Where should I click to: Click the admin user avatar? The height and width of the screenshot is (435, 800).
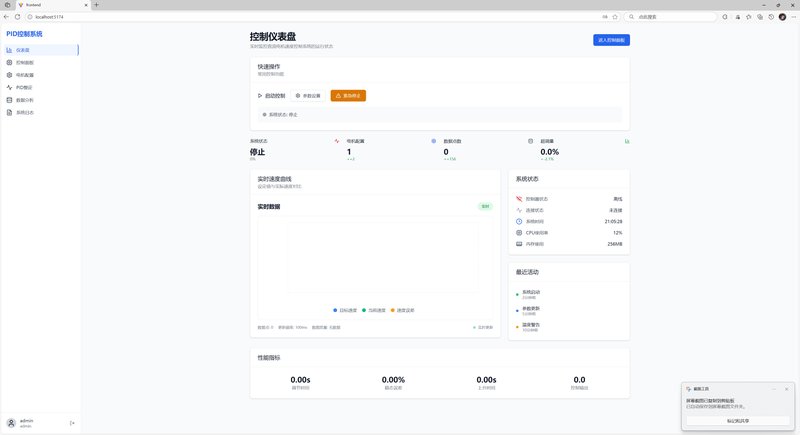pyautogui.click(x=11, y=423)
